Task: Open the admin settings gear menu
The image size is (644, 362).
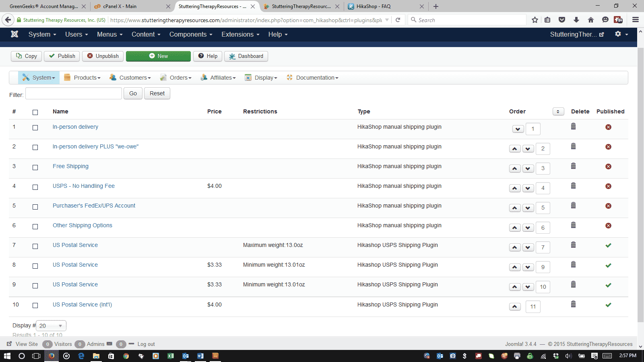Action: (x=621, y=34)
